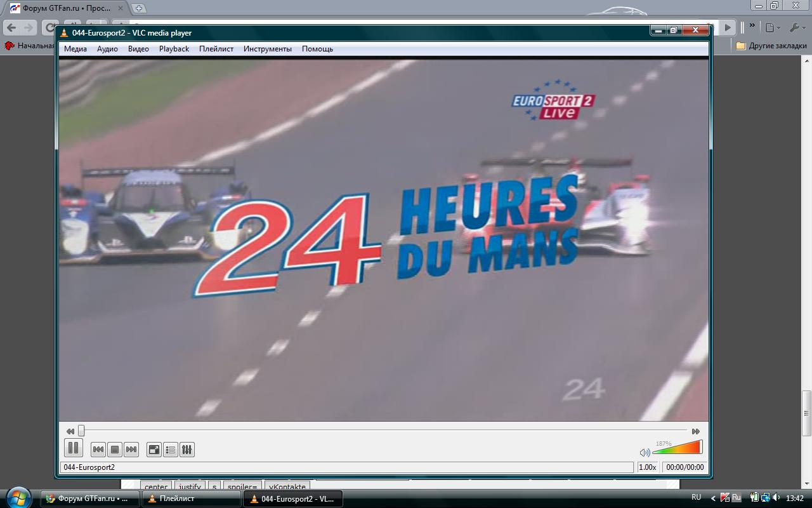The width and height of the screenshot is (812, 508).
Task: Open the Медиа menu
Action: [75, 49]
